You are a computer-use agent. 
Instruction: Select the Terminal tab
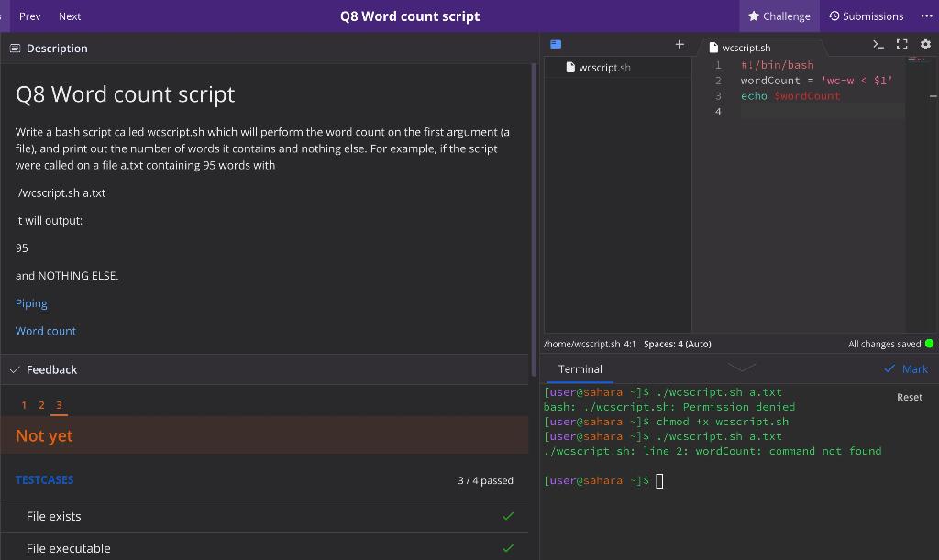(x=580, y=369)
